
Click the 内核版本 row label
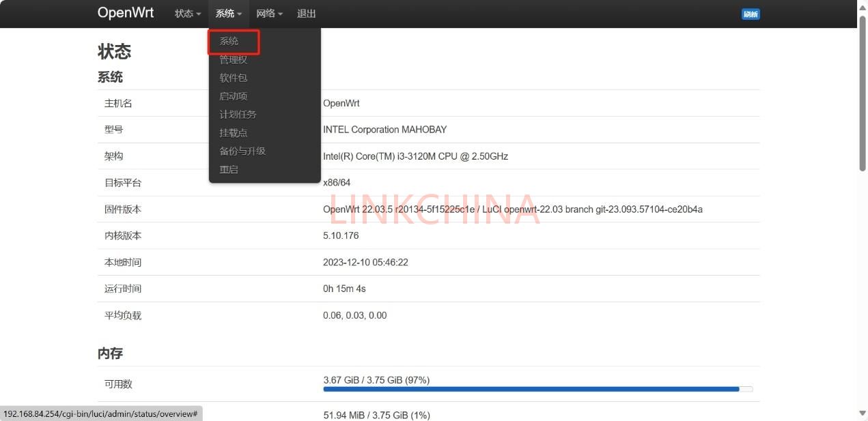coord(123,235)
